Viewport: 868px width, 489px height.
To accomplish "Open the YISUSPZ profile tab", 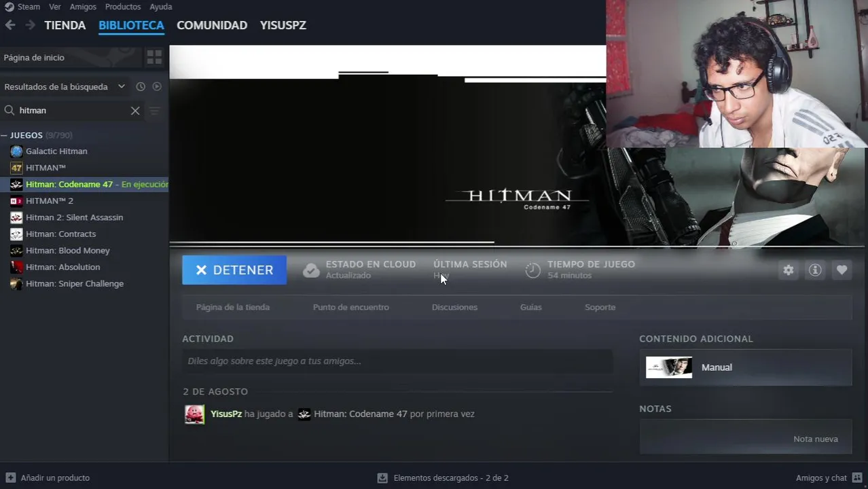I will (x=283, y=25).
